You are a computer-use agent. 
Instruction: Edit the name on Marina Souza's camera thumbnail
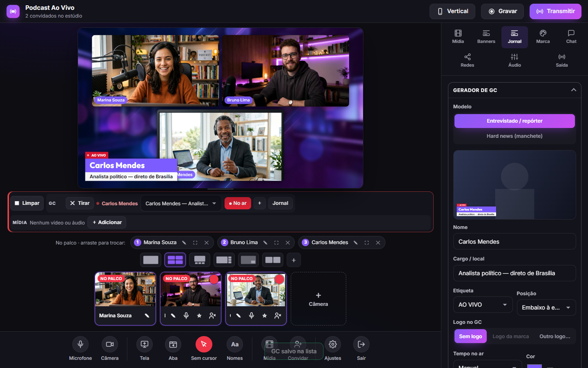(147, 316)
